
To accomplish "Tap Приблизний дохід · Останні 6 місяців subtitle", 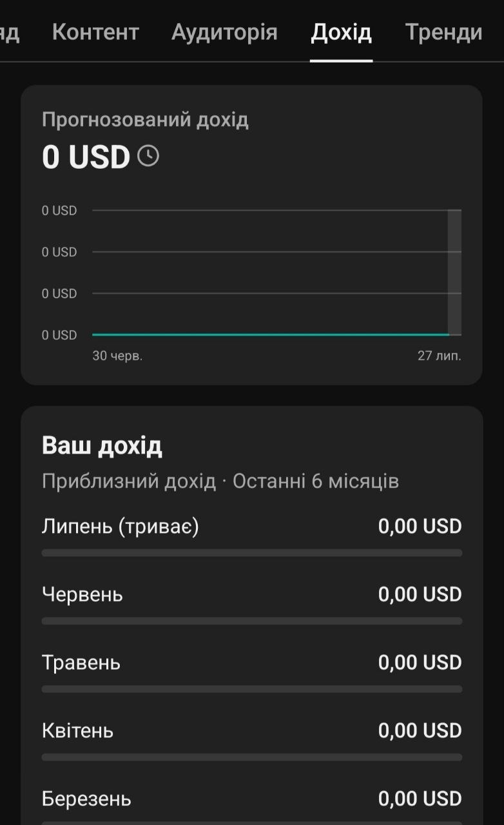I will point(220,481).
